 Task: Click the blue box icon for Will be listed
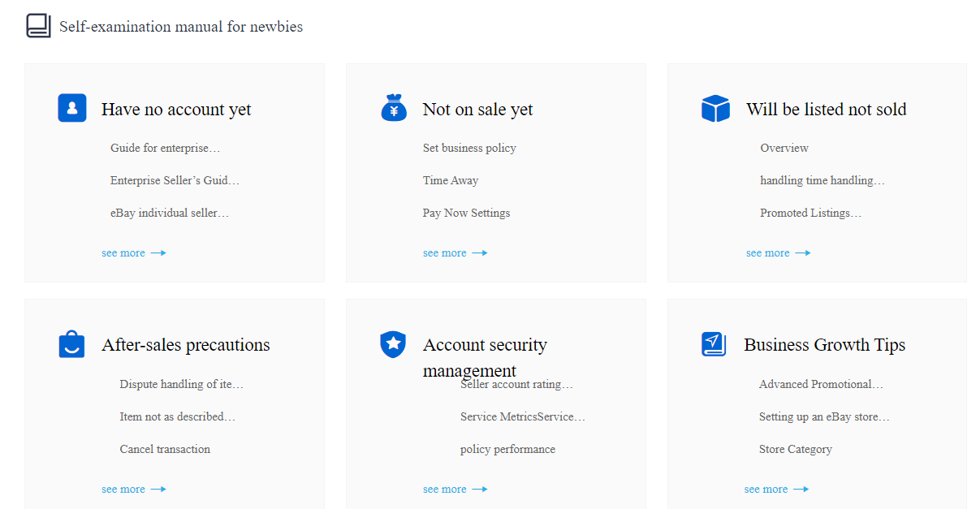click(715, 109)
